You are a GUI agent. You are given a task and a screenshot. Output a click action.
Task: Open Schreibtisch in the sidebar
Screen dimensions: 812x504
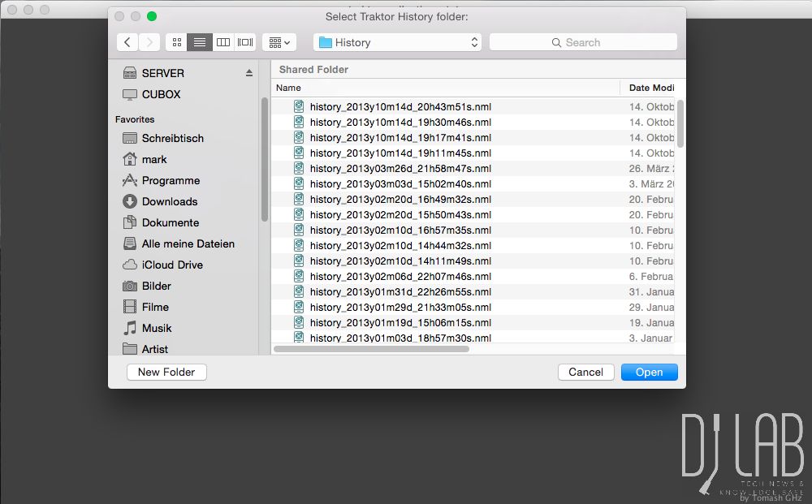tap(172, 138)
